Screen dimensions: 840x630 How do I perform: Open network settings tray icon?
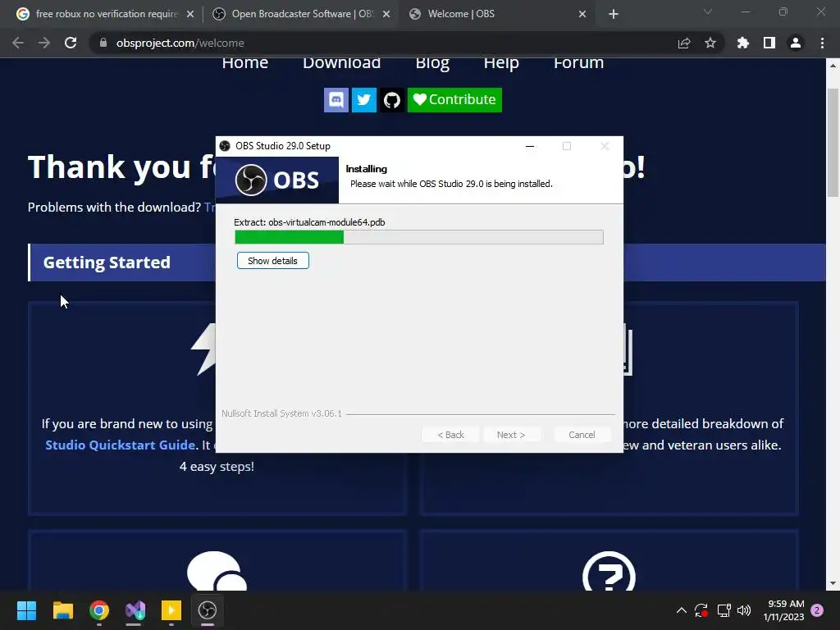click(x=724, y=610)
